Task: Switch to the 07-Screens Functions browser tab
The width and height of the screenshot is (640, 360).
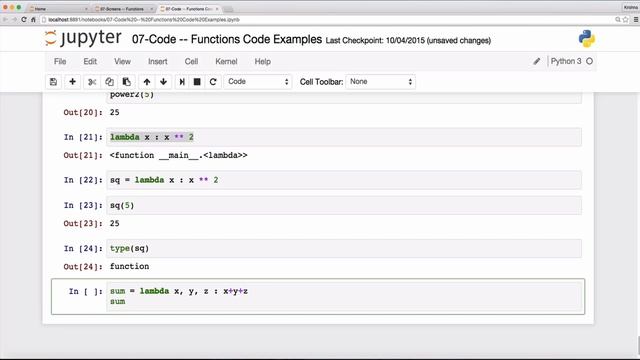Action: (123, 9)
